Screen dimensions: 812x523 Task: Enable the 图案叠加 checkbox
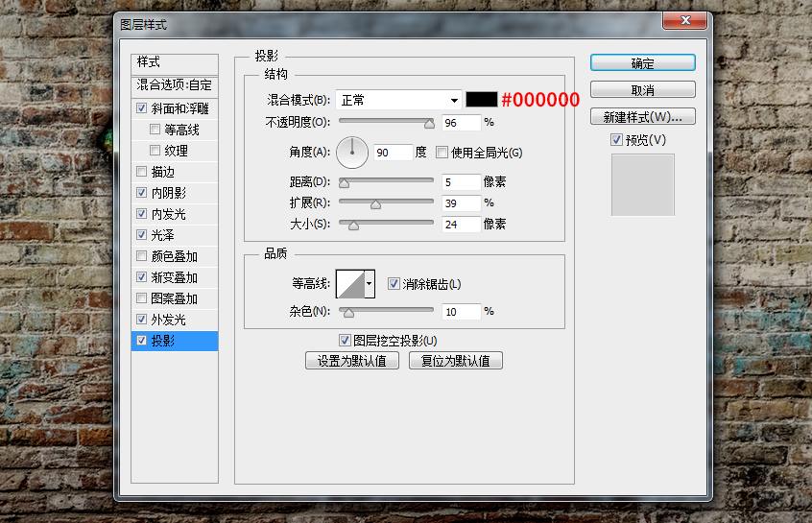click(x=141, y=298)
